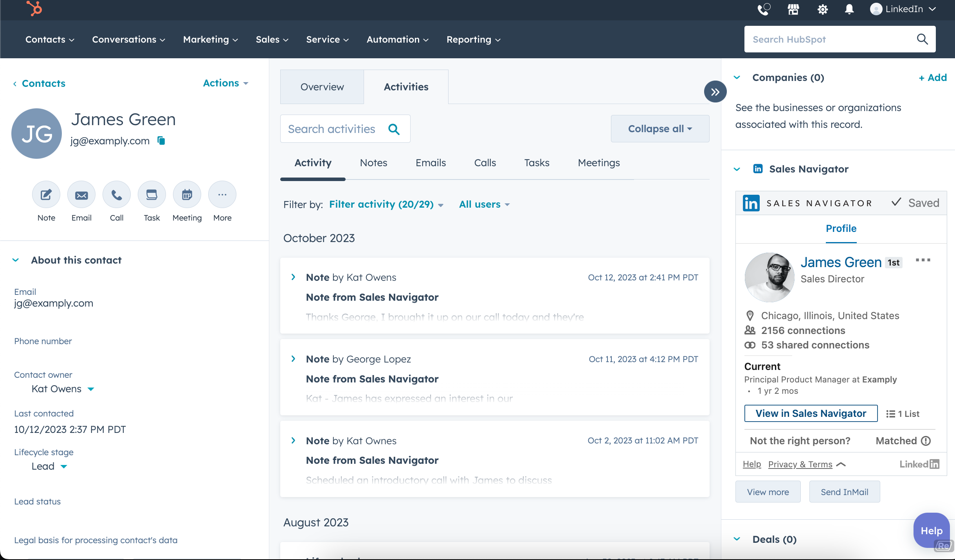
Task: Open the marketplace icon in top bar
Action: (x=793, y=9)
